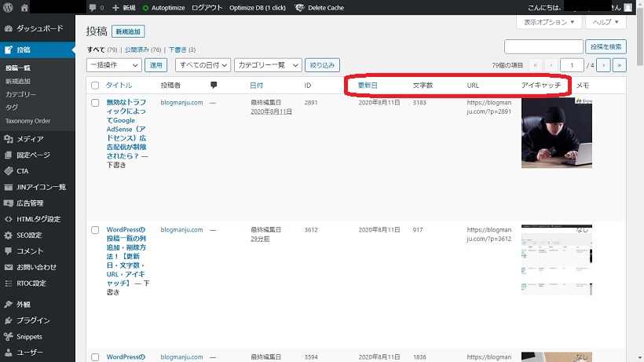Click author blogmanju.com in row 2891

coord(181,103)
